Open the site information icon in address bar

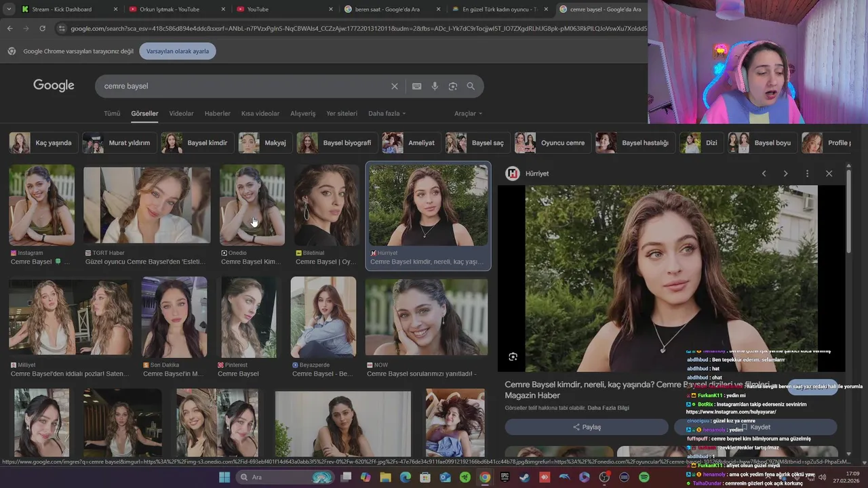coord(62,28)
